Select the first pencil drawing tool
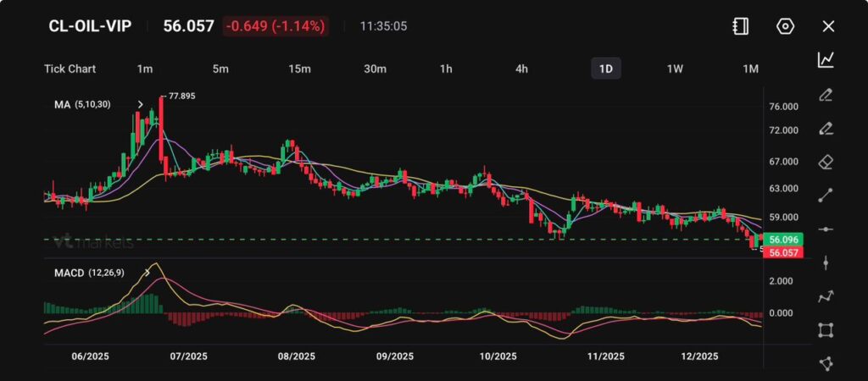868x381 pixels. point(826,94)
